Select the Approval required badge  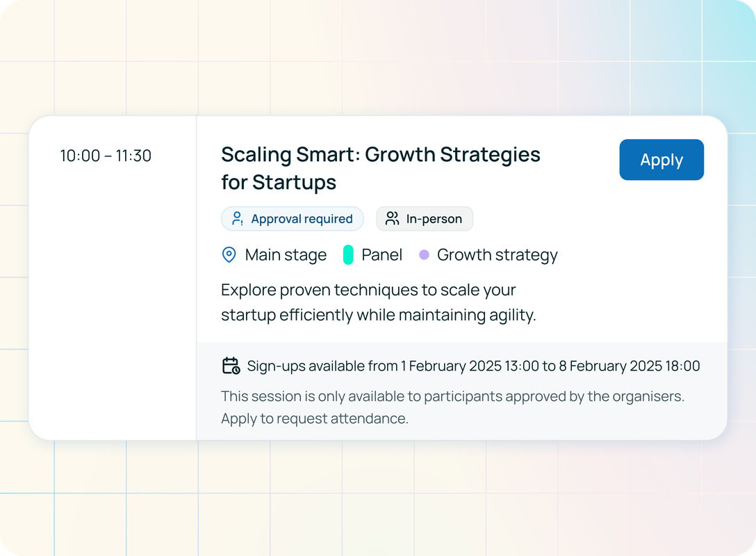coord(292,219)
